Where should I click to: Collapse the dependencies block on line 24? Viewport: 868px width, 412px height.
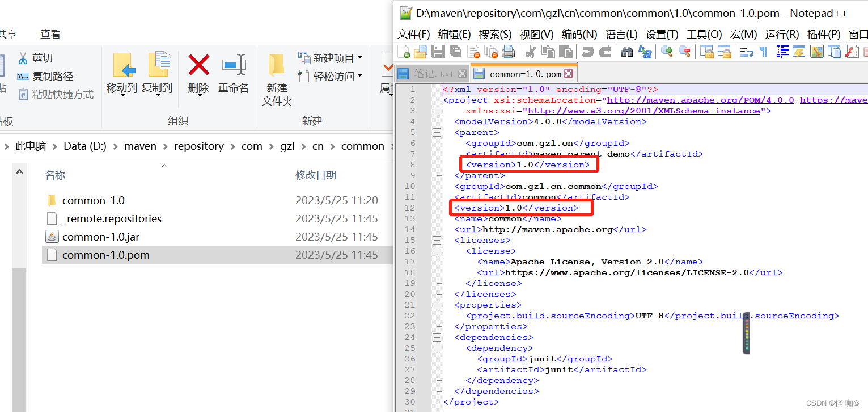coord(437,337)
